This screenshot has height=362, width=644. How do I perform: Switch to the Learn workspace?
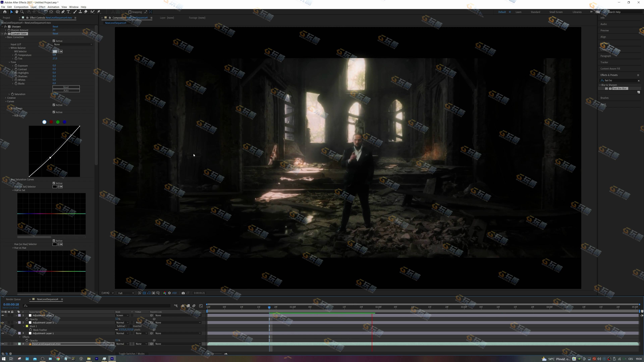[518, 12]
